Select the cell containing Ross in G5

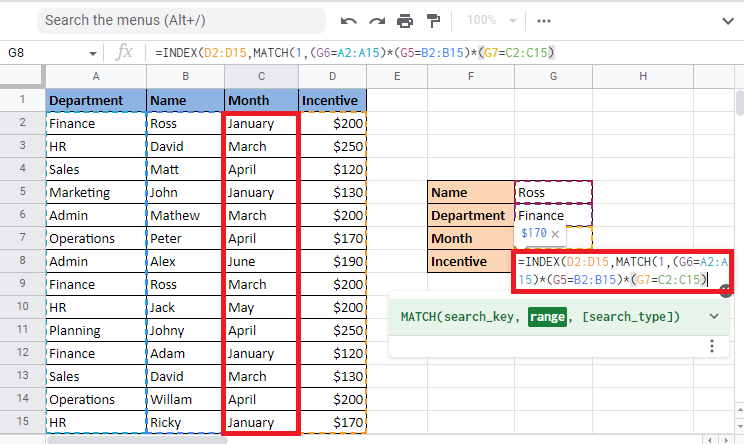coord(554,192)
